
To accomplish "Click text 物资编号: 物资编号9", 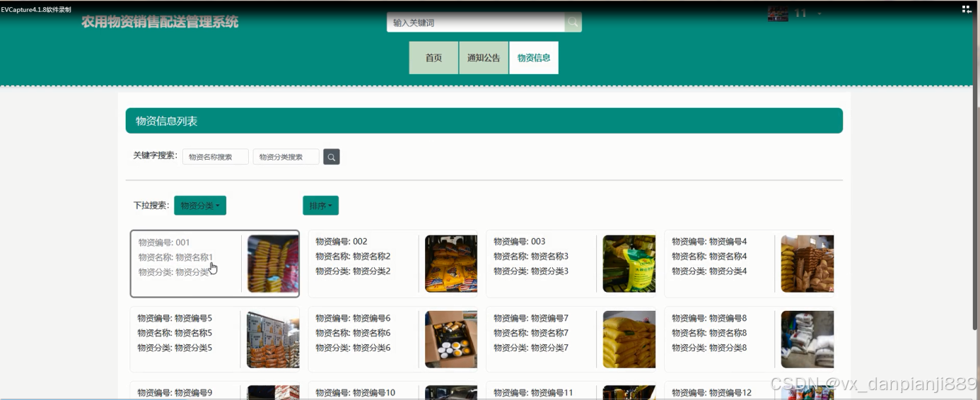I will 175,393.
